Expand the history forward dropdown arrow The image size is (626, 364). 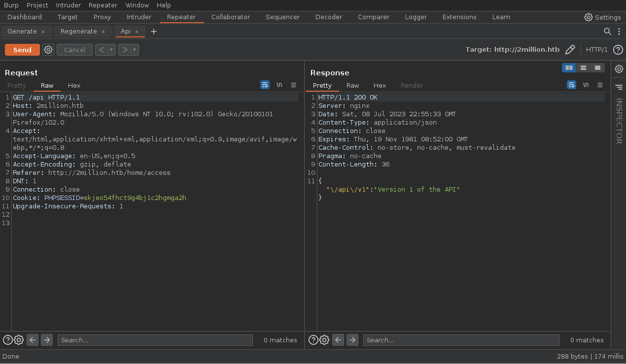(x=135, y=50)
